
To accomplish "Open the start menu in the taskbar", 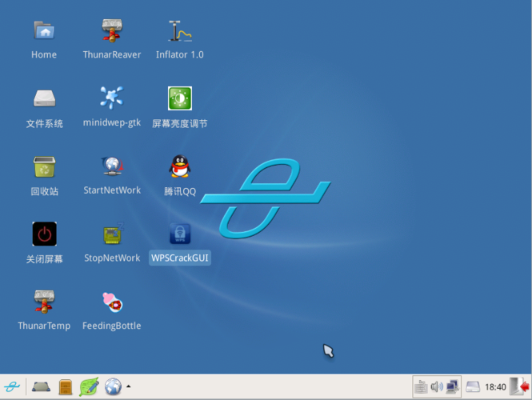I will point(12,386).
